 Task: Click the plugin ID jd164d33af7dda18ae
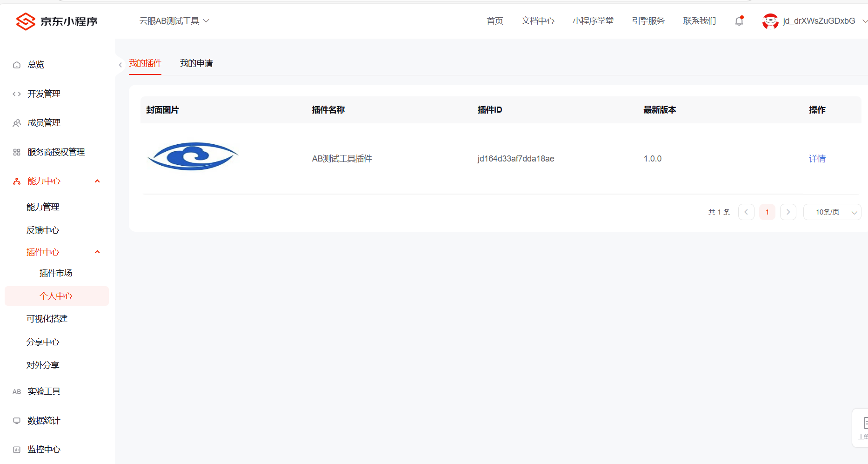click(516, 159)
